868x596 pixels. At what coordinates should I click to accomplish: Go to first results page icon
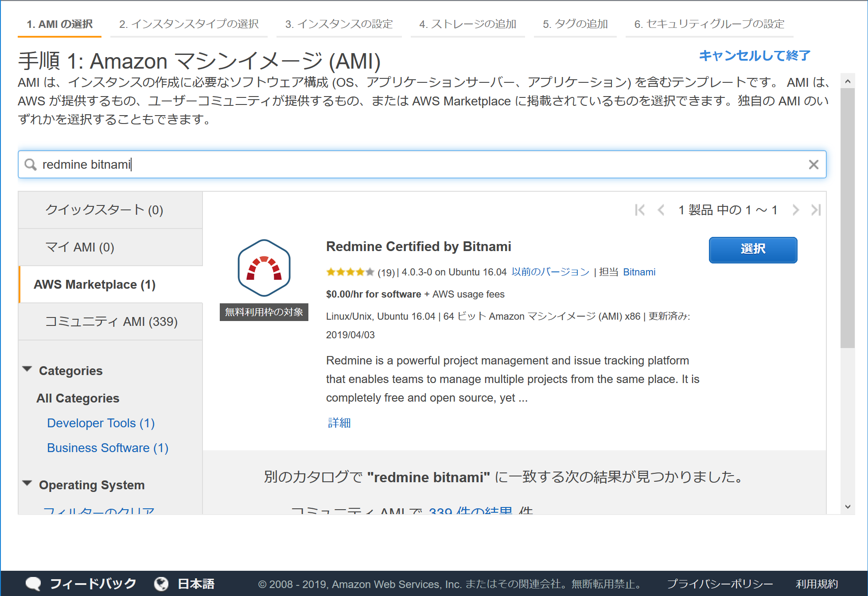pos(640,210)
